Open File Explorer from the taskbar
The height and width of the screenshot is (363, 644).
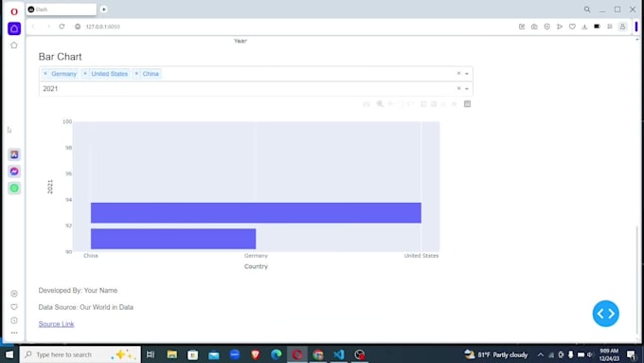171,354
